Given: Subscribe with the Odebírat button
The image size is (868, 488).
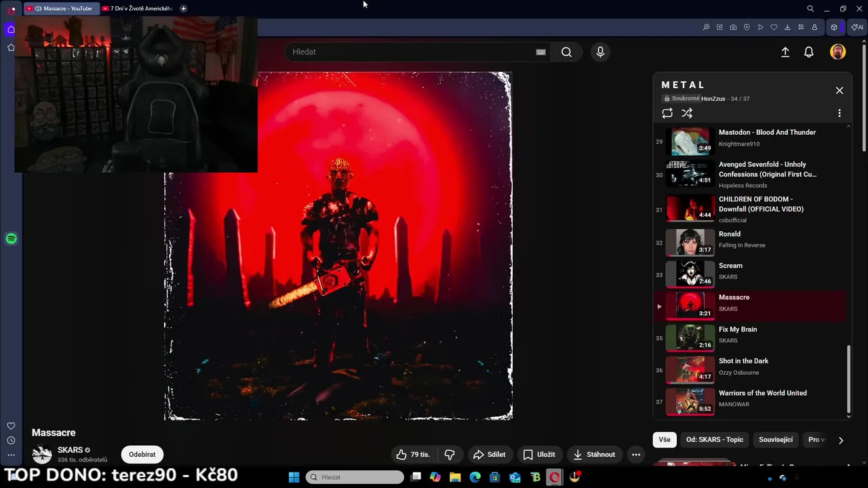Looking at the screenshot, I should (x=142, y=455).
